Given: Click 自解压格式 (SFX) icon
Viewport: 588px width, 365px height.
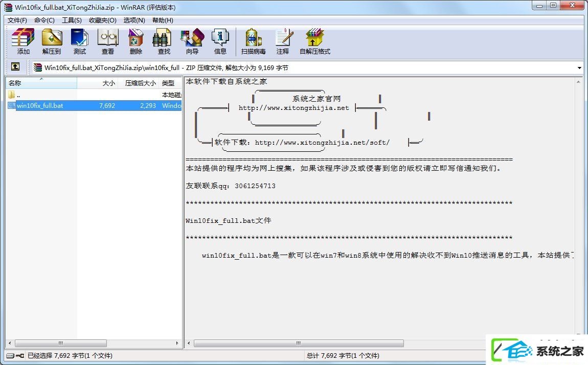Looking at the screenshot, I should coord(314,41).
